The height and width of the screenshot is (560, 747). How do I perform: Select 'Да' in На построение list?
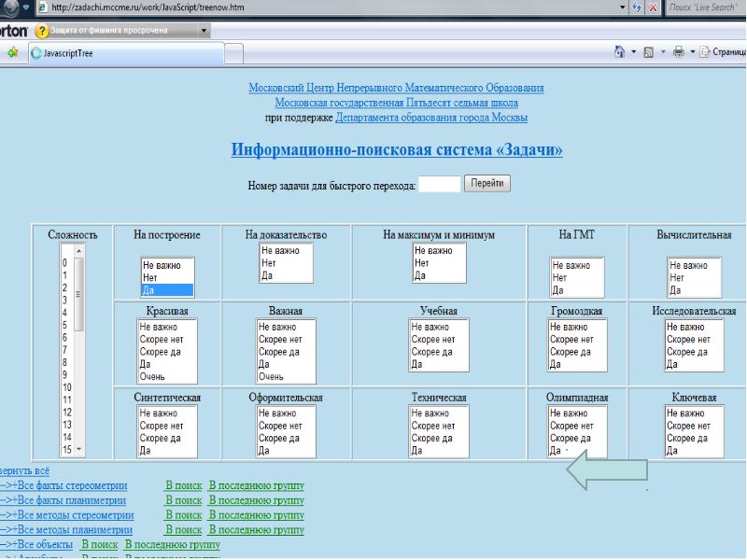[x=164, y=290]
